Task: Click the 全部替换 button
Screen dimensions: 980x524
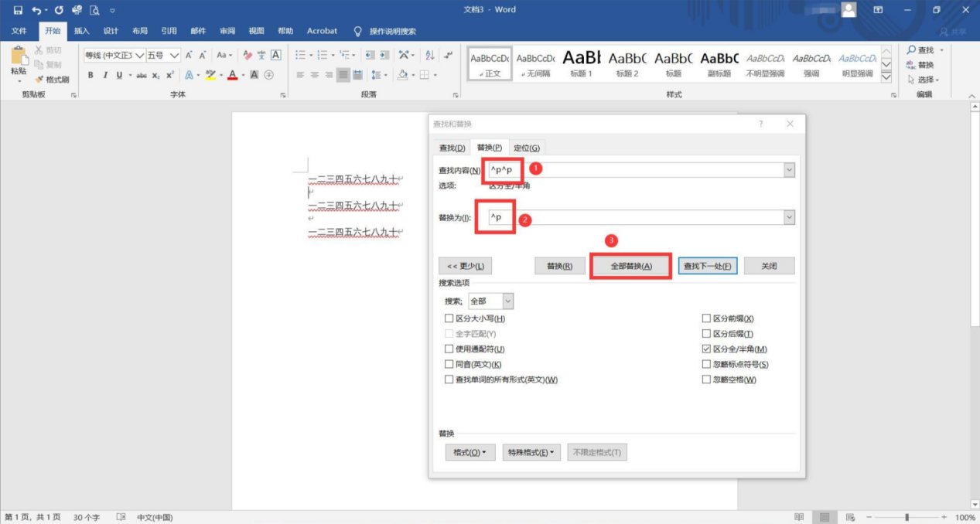Action: click(x=631, y=266)
